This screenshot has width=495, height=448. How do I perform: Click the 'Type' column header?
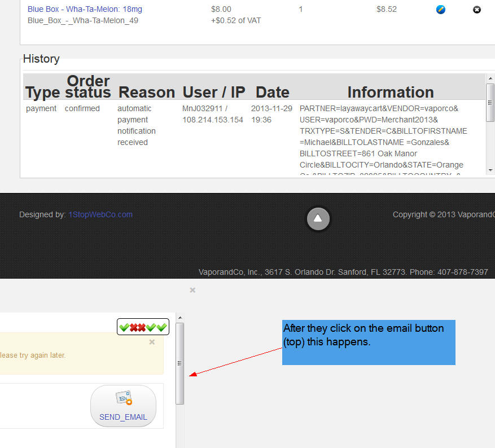point(43,93)
